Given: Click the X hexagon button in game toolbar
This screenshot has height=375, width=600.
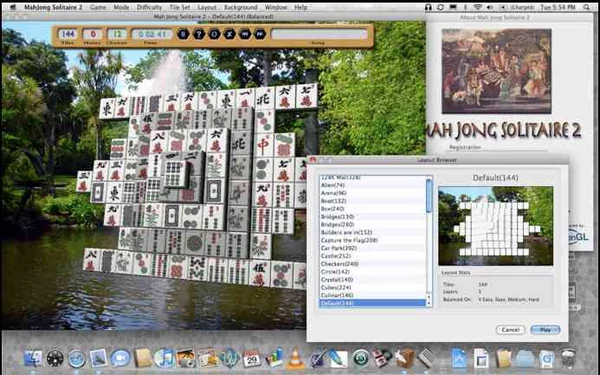Looking at the screenshot, I should (229, 34).
